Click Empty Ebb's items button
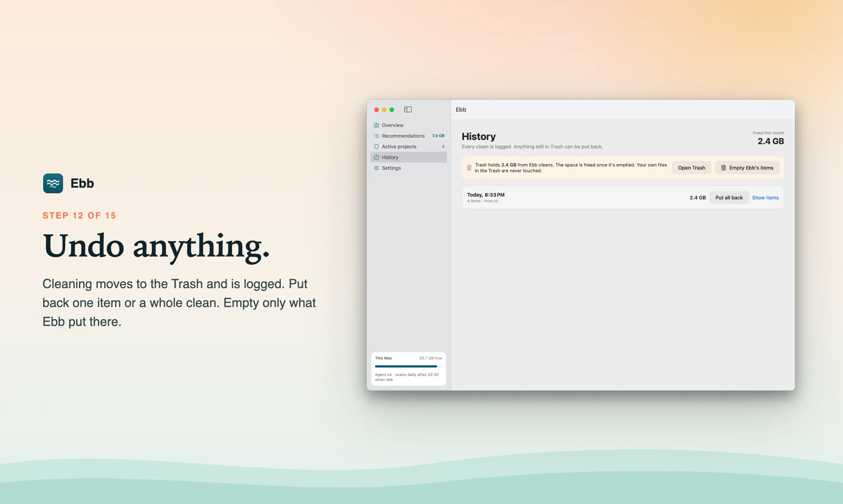The width and height of the screenshot is (843, 504). click(x=747, y=168)
